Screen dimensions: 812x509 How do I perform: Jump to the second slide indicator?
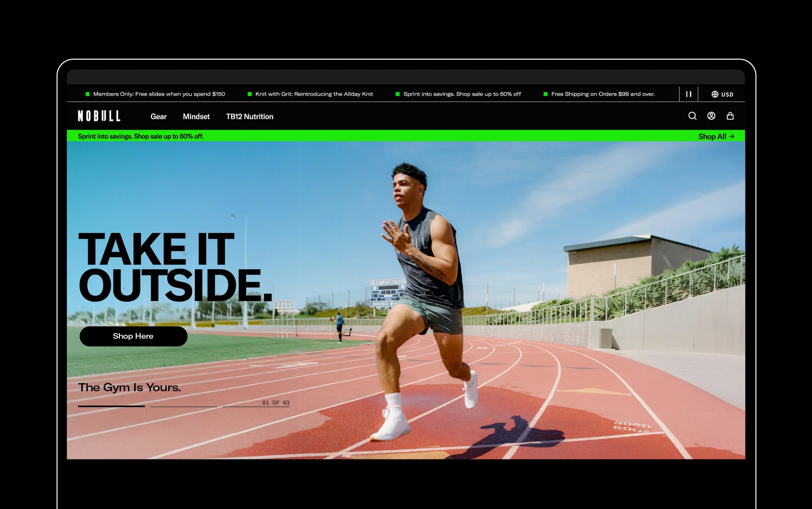(x=184, y=406)
